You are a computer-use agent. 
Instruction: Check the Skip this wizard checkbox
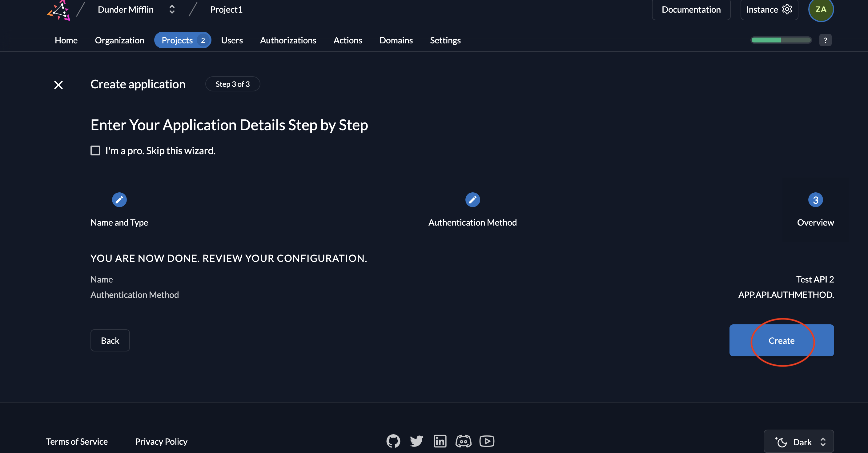coord(95,150)
